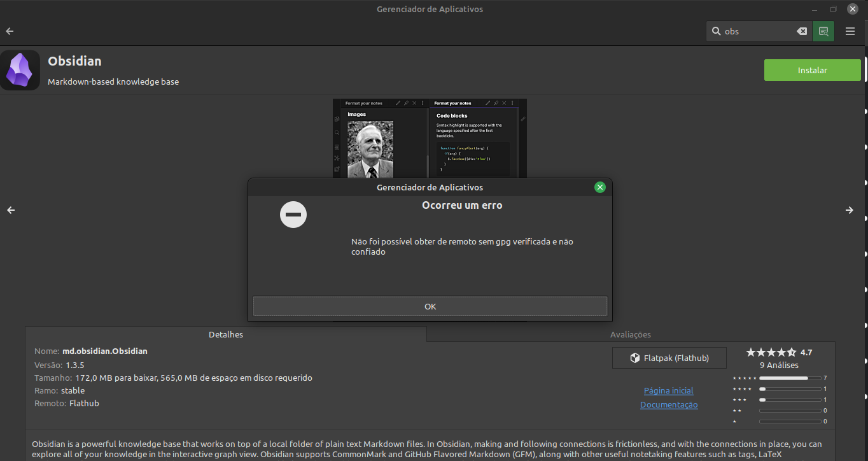The image size is (868, 461).
Task: Close the error dialog with green X
Action: point(599,187)
